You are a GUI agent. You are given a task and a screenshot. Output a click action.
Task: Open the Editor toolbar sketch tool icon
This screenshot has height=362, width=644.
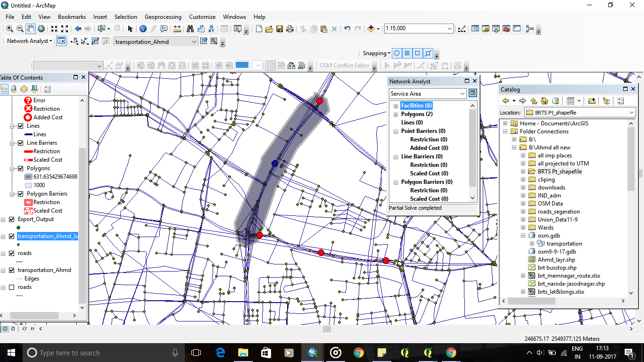[x=108, y=65]
